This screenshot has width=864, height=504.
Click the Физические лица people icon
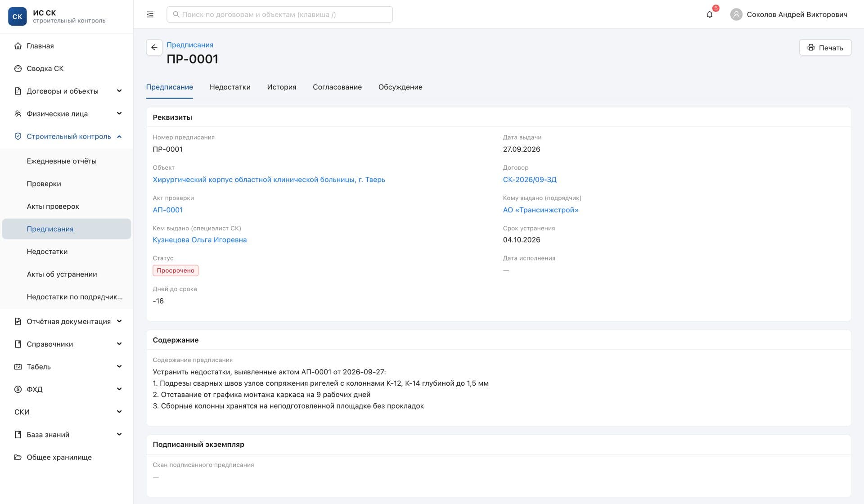click(x=18, y=114)
